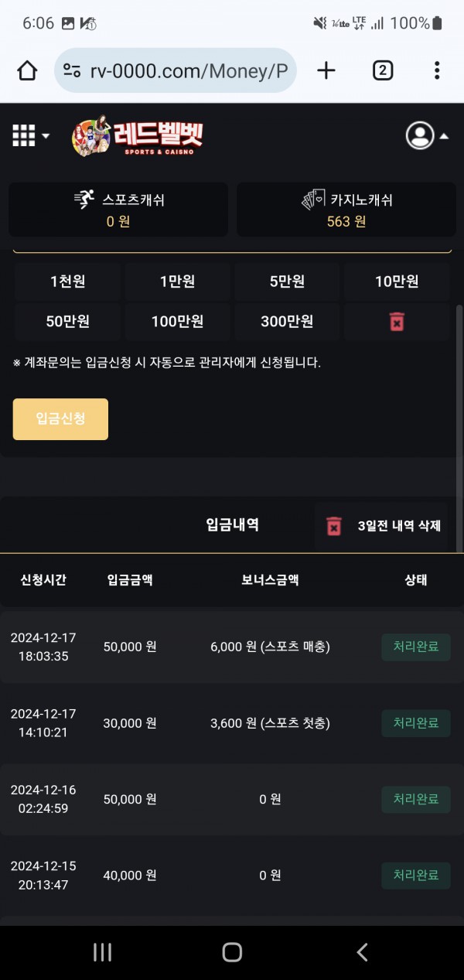Choose the 5만원 amount button
The height and width of the screenshot is (980, 464).
click(287, 282)
